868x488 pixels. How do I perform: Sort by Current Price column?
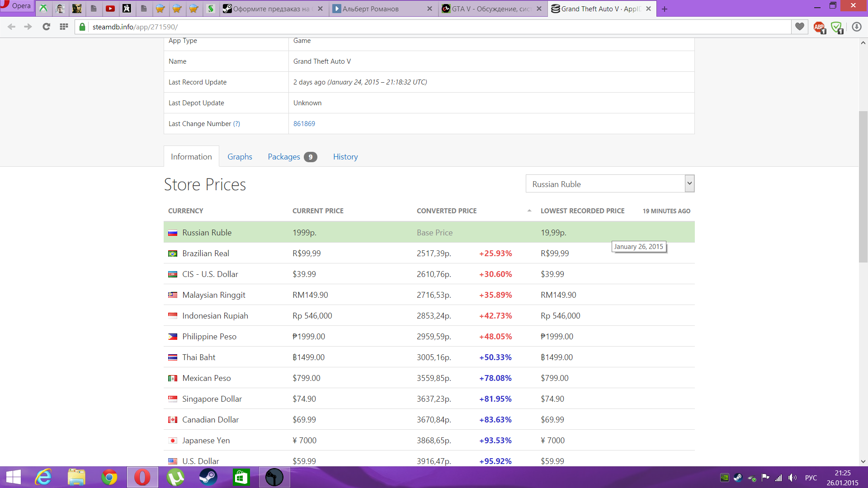(318, 211)
